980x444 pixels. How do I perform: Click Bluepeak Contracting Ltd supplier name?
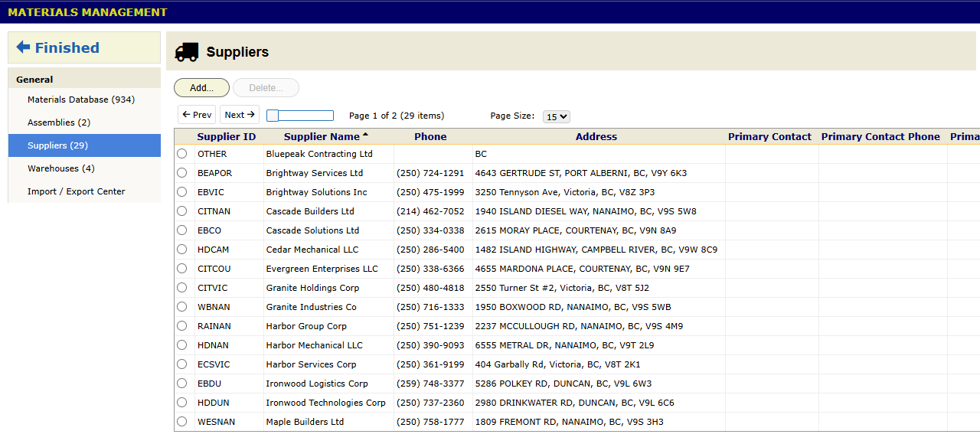tap(319, 154)
